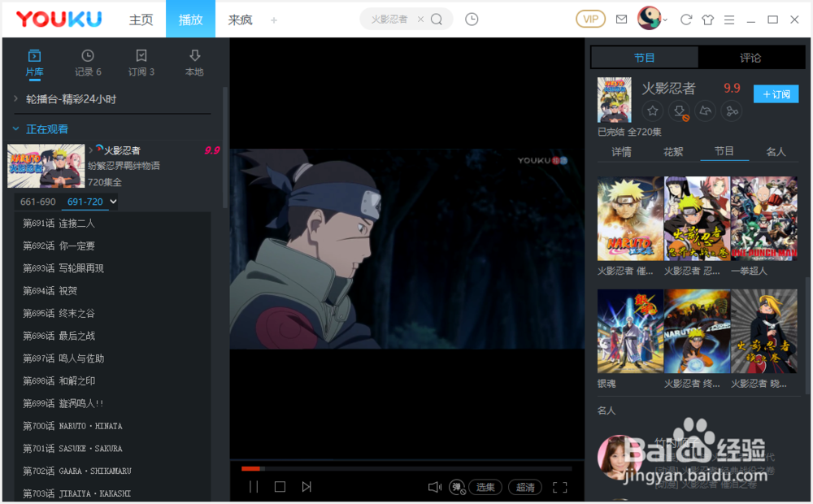Open the 订阅 3 subscriptions panel
Screen dimensions: 813x504
141,63
